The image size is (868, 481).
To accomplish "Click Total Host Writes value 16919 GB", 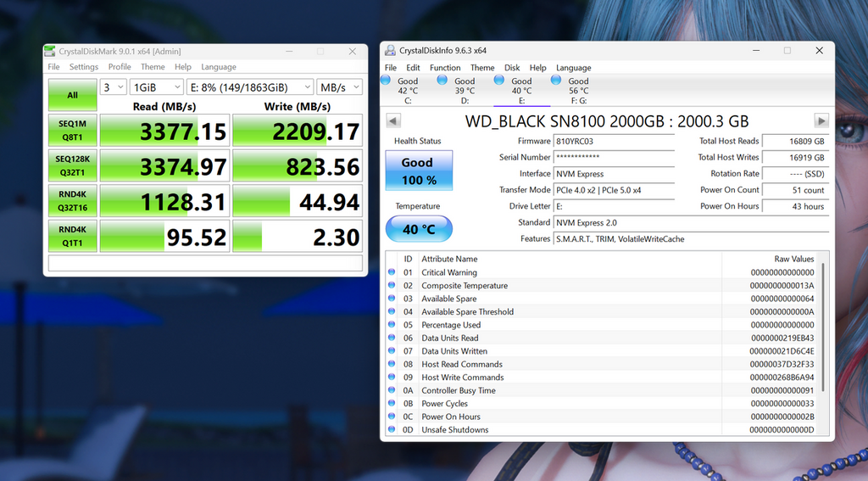I will point(795,158).
